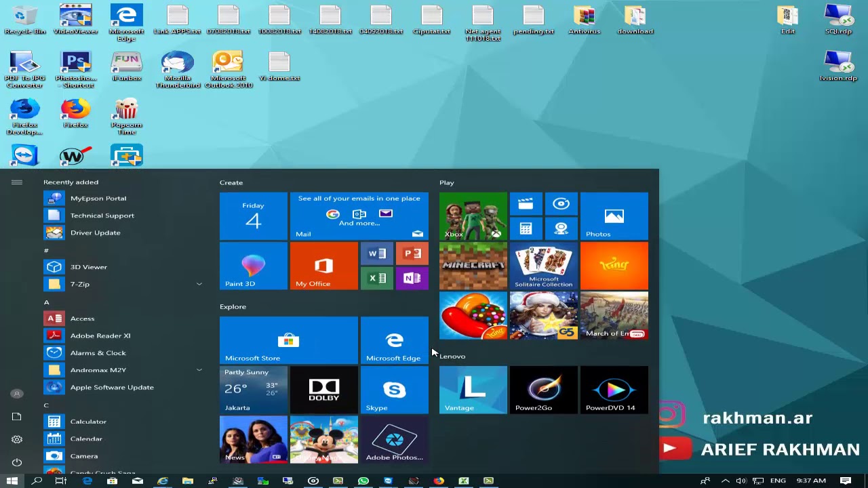Launch Microsoft Solitaire Collection tile
Image resolution: width=868 pixels, height=488 pixels.
point(543,266)
